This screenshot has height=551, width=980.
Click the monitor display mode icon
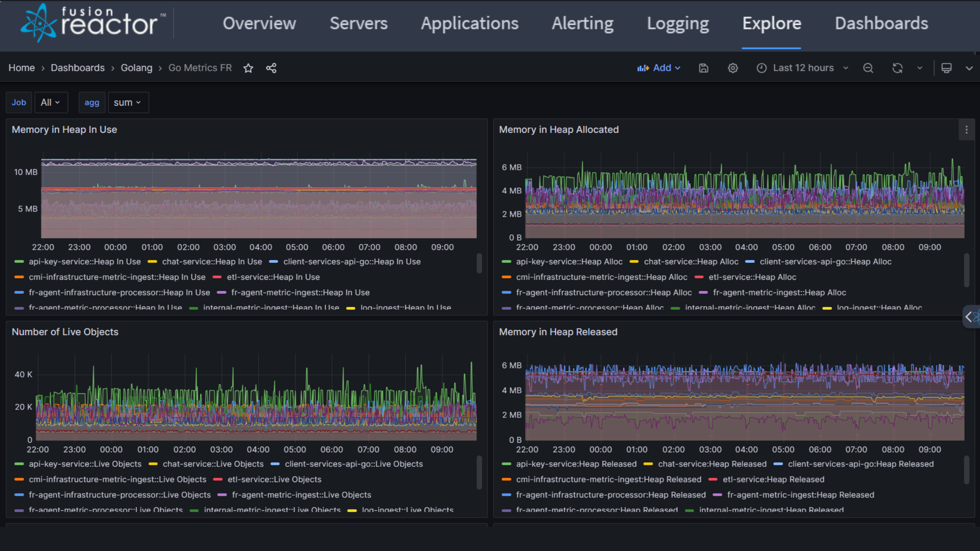tap(946, 68)
